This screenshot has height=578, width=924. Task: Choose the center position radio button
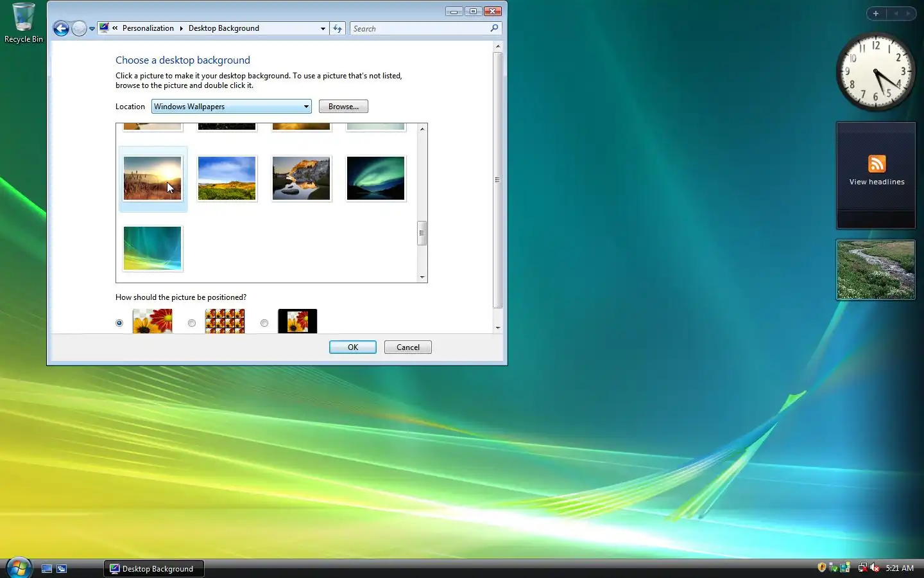pyautogui.click(x=264, y=323)
